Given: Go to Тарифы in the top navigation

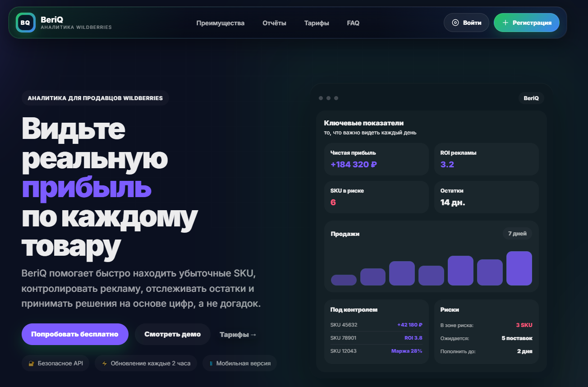Looking at the screenshot, I should 317,23.
